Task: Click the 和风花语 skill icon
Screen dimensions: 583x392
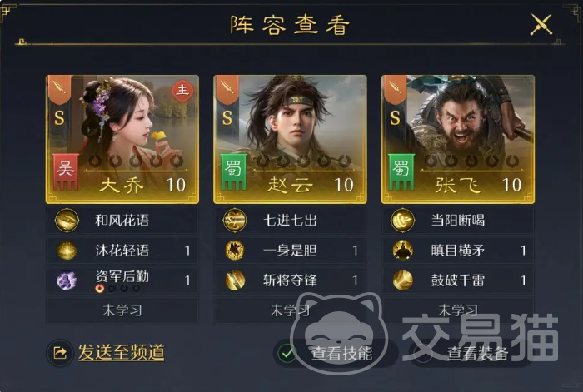Action: [67, 220]
